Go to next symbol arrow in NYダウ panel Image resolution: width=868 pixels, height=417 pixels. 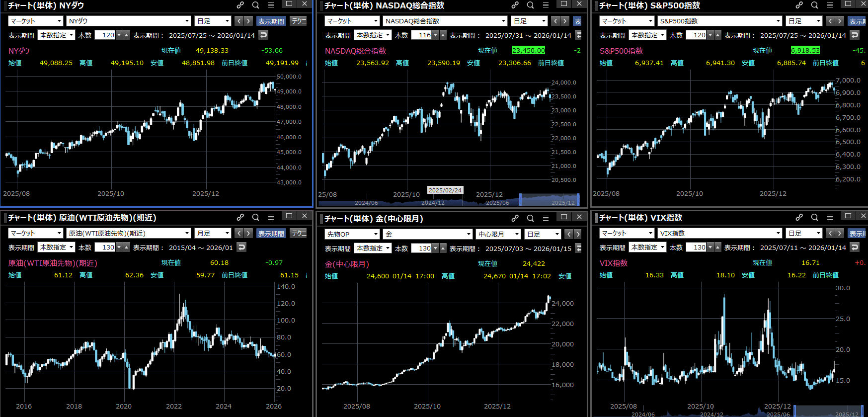pos(248,21)
